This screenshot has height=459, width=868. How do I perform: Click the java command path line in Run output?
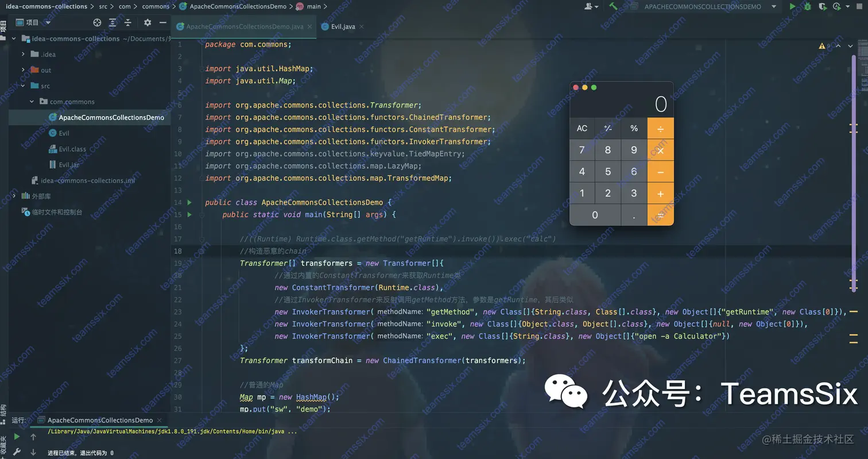pos(172,431)
